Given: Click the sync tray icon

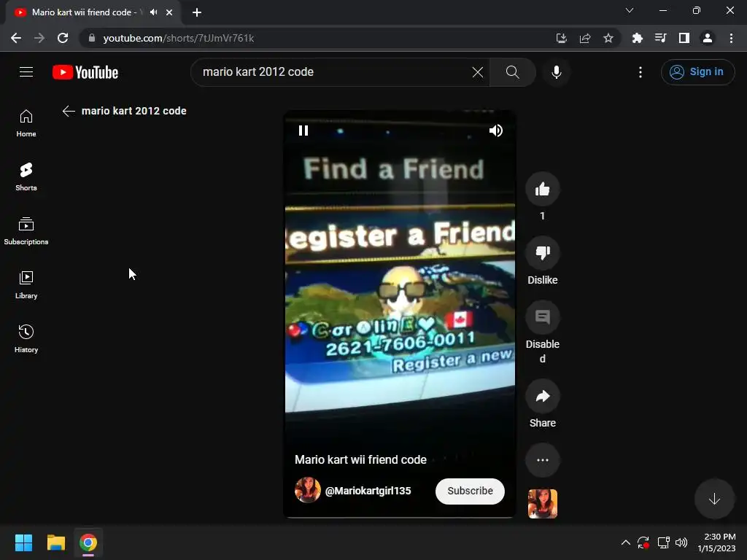Looking at the screenshot, I should click(x=643, y=542).
